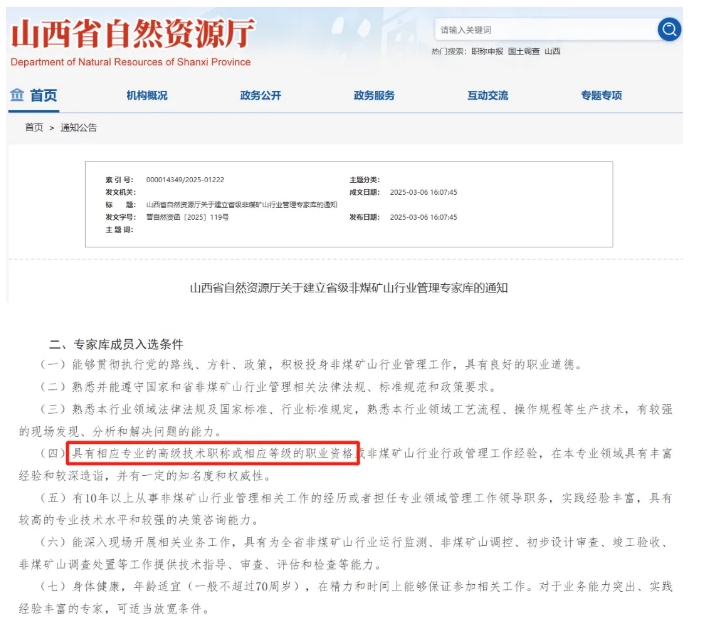Click the 山西 hot search keyword

click(553, 50)
